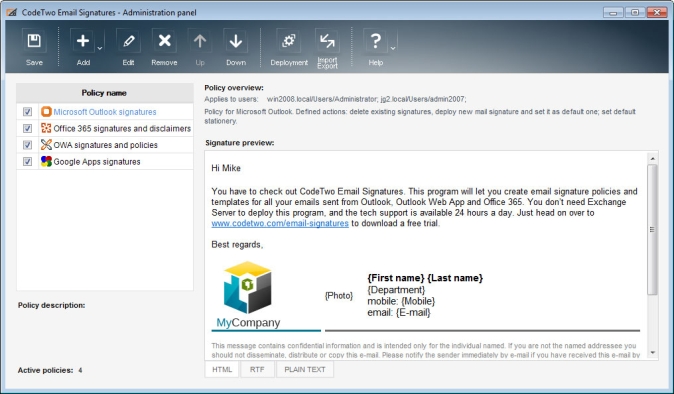Image resolution: width=674 pixels, height=394 pixels.
Task: Click the Save toolbar icon
Action: point(34,41)
